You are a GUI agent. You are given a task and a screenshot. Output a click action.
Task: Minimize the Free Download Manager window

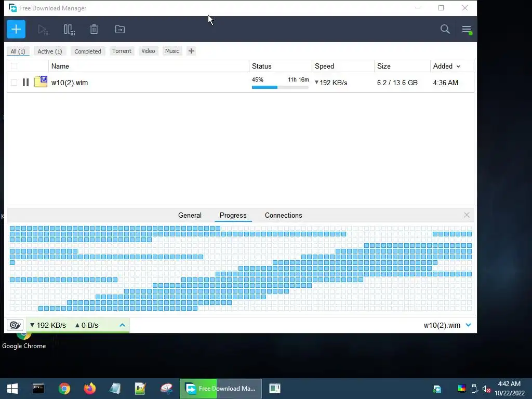pyautogui.click(x=418, y=8)
